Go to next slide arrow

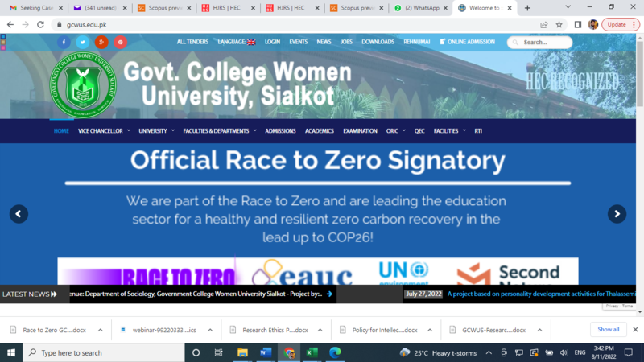click(617, 214)
